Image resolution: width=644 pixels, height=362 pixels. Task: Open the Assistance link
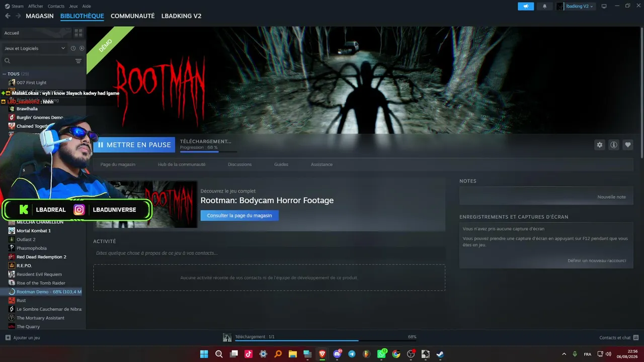321,164
